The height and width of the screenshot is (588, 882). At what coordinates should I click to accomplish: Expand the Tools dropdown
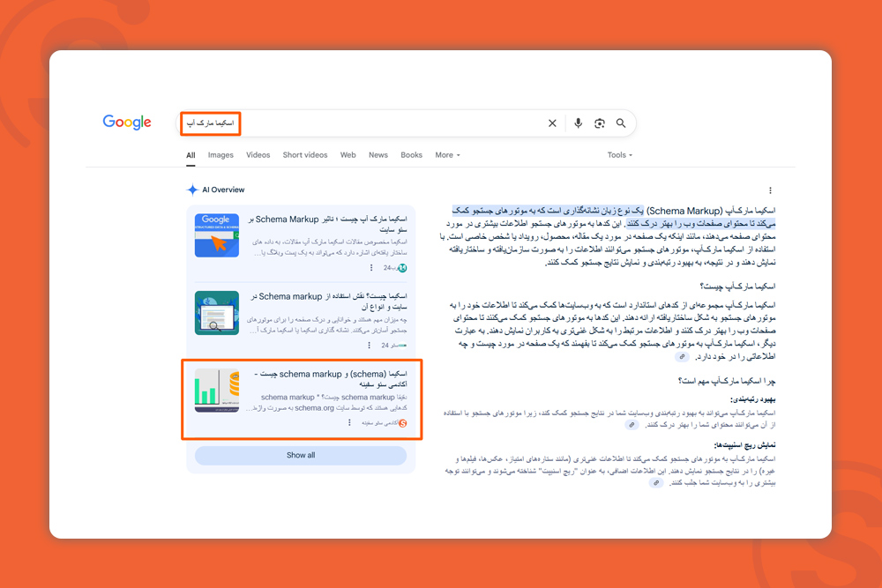[x=619, y=155]
